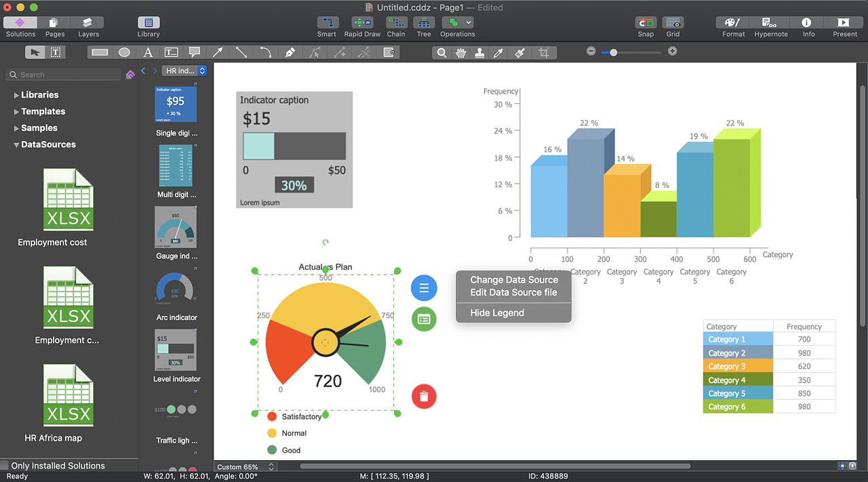This screenshot has height=482, width=868.
Task: Click the horizontal canvas scrollbar
Action: coord(495,466)
